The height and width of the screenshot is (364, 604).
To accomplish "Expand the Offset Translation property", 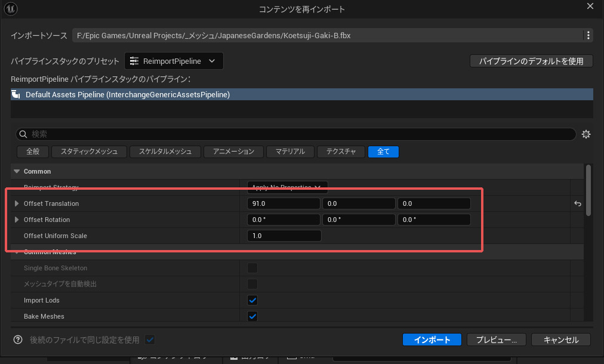I will [17, 204].
